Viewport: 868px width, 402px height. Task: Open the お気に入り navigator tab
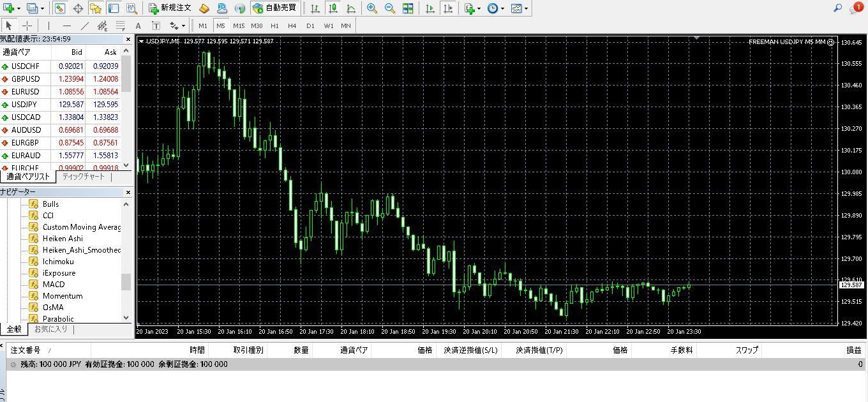coord(50,329)
